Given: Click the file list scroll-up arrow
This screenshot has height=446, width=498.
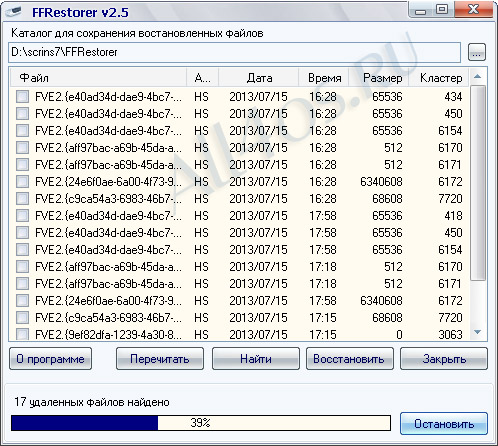Looking at the screenshot, I should (x=478, y=77).
